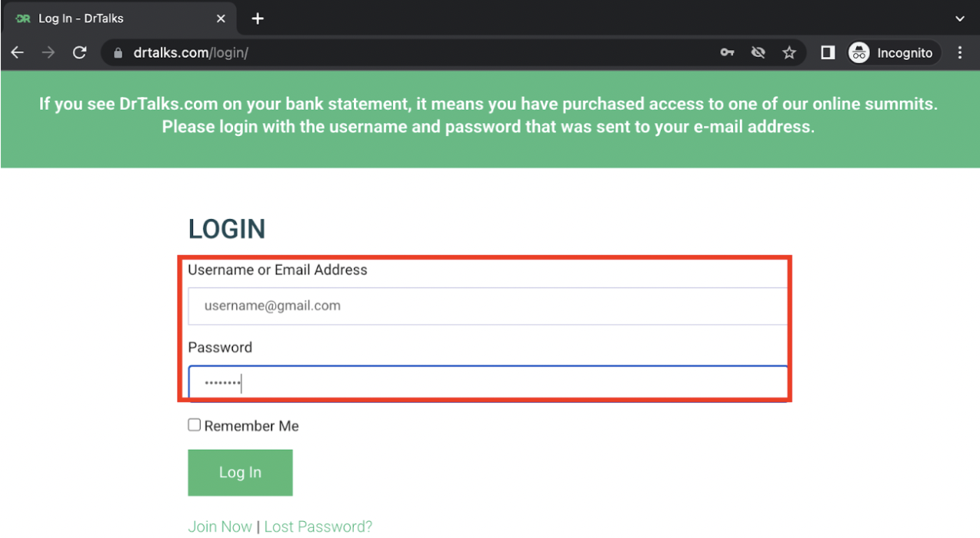Open the Lost Password link

(318, 526)
